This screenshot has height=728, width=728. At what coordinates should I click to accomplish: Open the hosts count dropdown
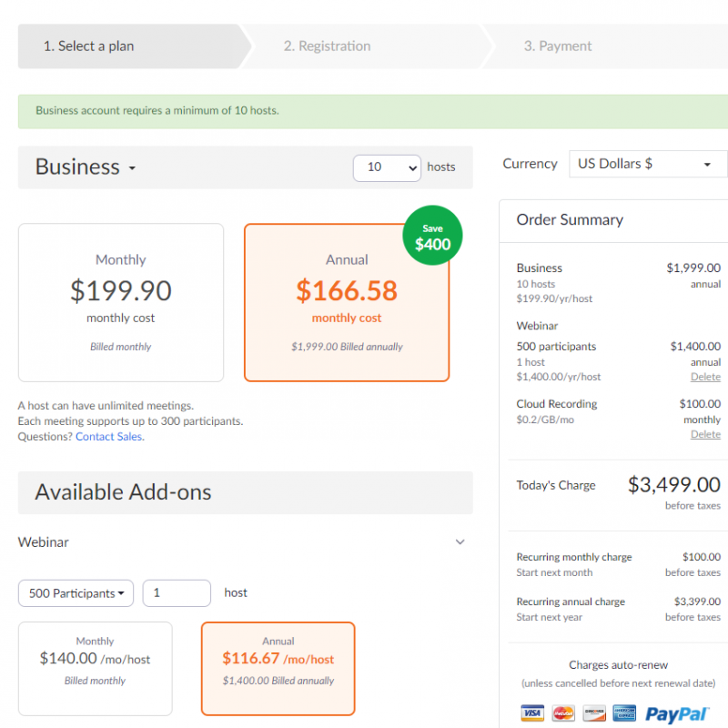pos(387,167)
